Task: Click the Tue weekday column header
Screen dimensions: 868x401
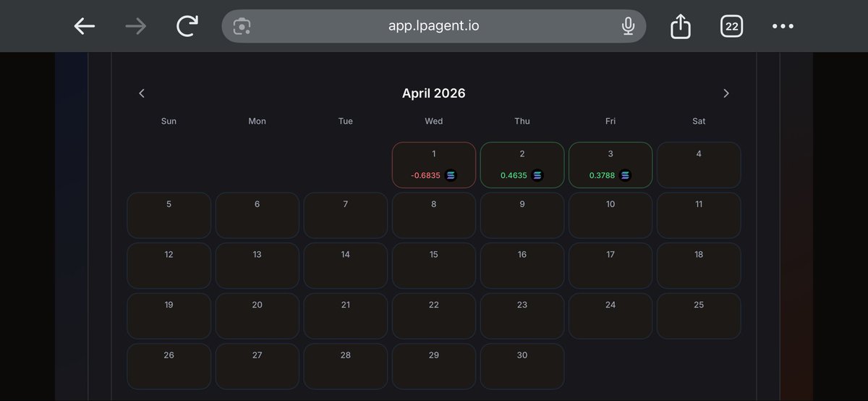Action: tap(346, 121)
